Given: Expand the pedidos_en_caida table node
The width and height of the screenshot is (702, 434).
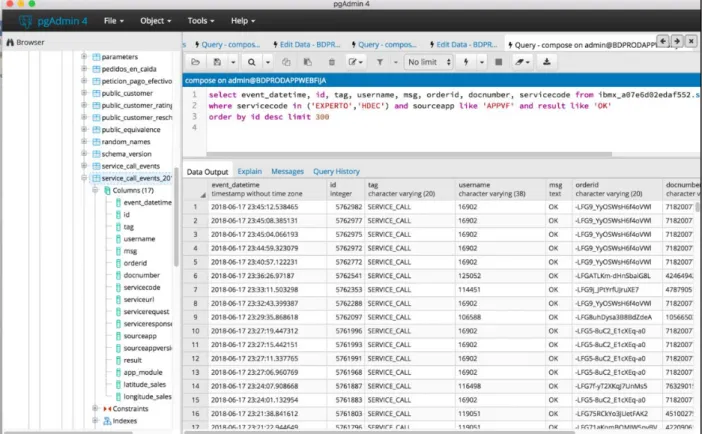Looking at the screenshot, I should coord(84,69).
